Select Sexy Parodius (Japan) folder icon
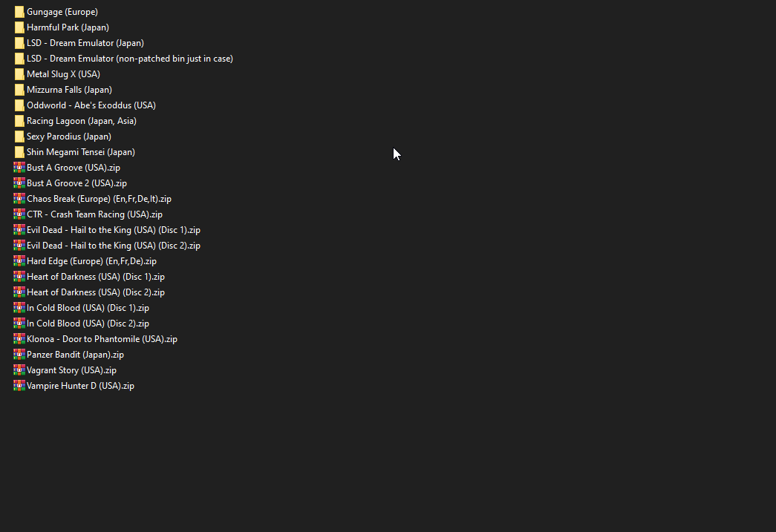This screenshot has height=532, width=776. point(19,137)
